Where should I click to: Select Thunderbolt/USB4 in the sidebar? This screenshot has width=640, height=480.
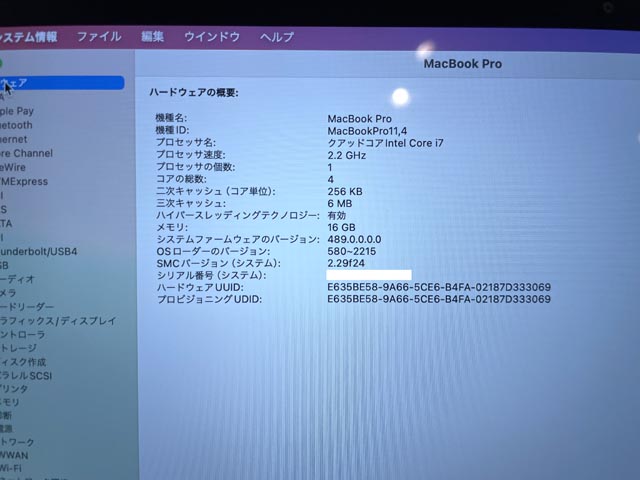40,251
